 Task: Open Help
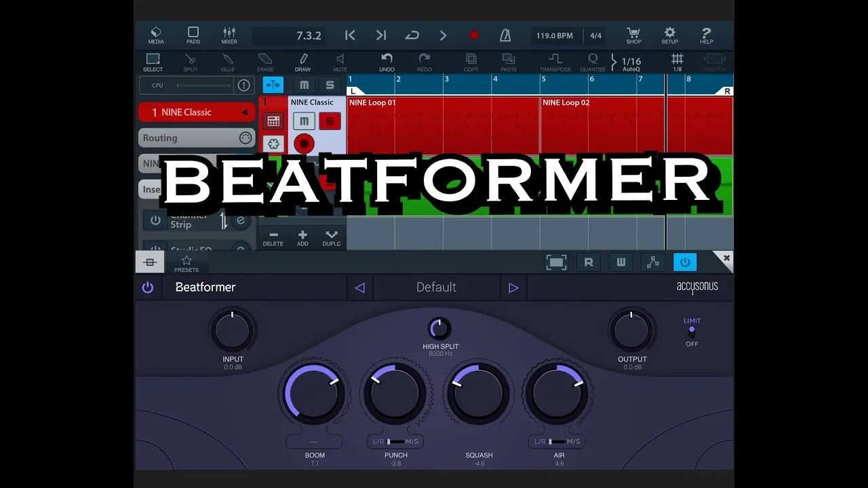pyautogui.click(x=706, y=35)
